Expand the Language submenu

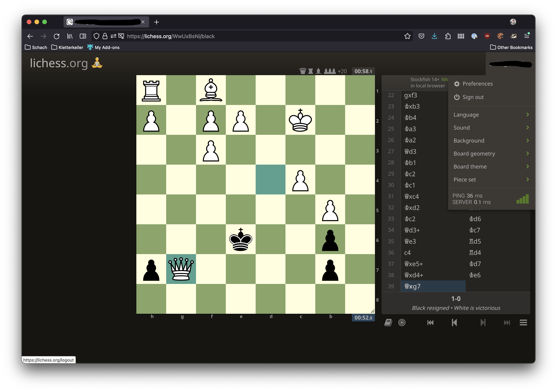491,115
